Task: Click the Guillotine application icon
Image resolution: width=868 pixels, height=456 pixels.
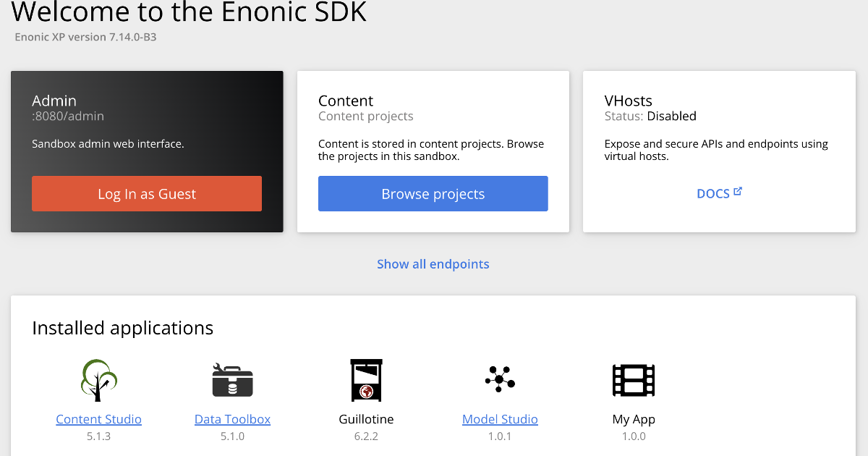Action: (366, 380)
